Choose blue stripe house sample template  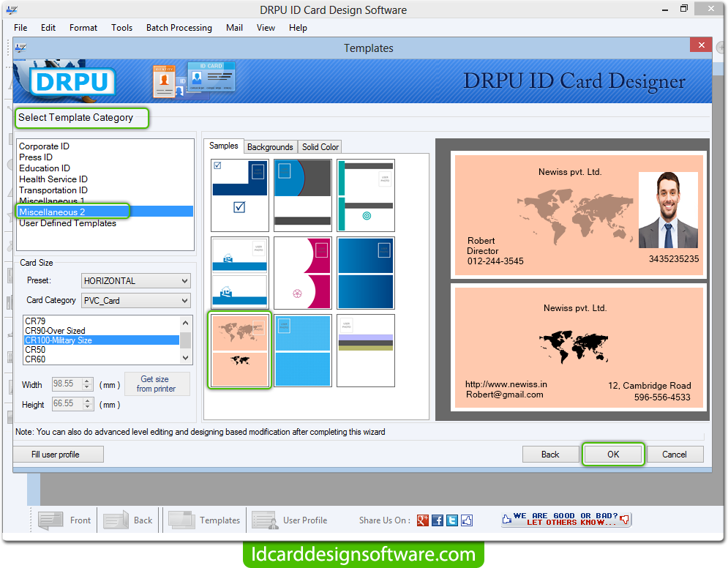(x=240, y=272)
